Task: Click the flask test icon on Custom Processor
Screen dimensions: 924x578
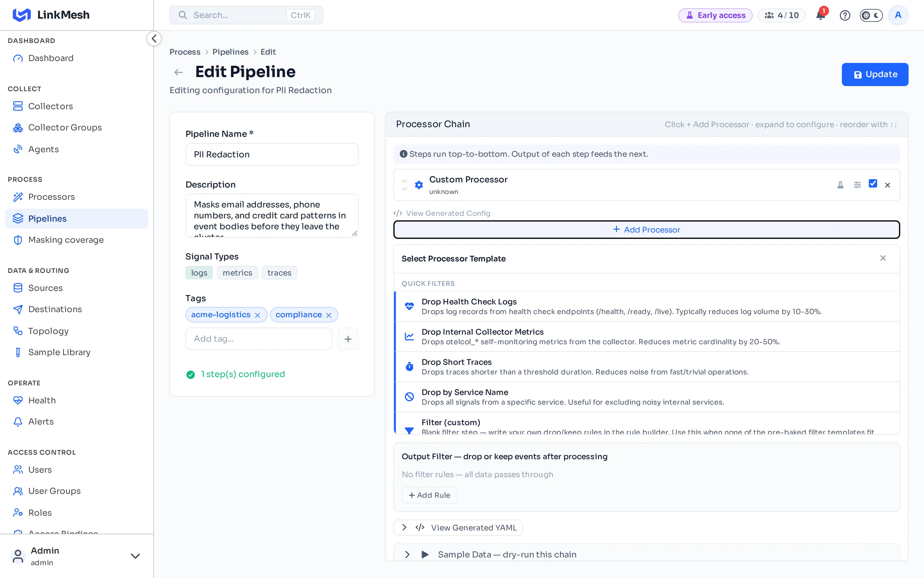Action: pos(840,185)
